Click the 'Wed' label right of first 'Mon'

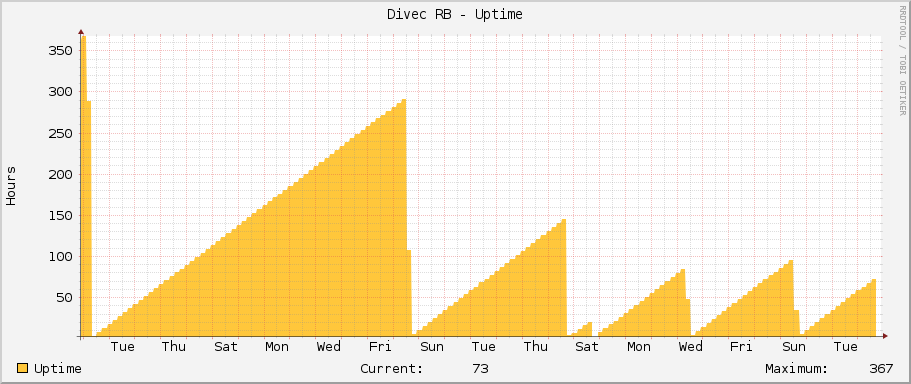pos(329,347)
